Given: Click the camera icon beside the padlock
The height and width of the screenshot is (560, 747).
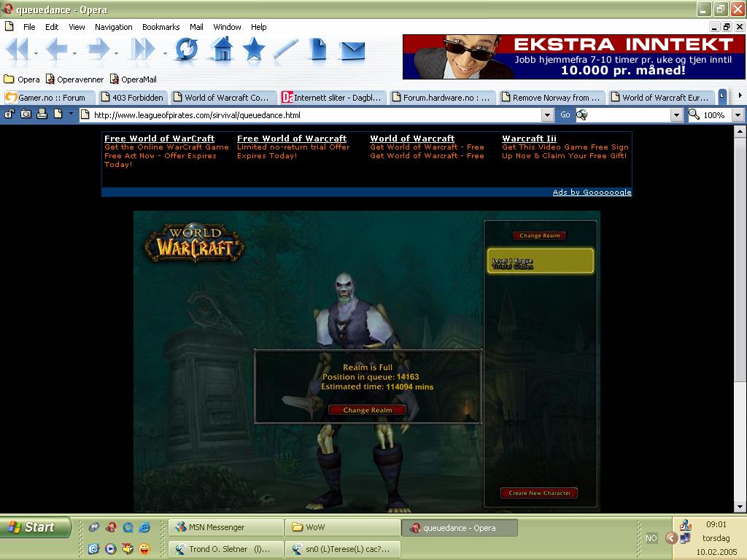Looking at the screenshot, I should (26, 114).
